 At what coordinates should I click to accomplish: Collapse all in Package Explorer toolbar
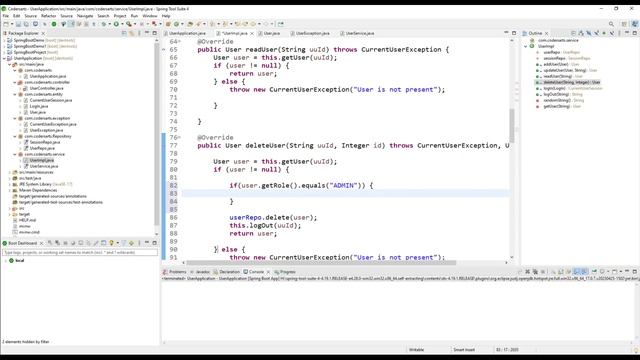(124, 33)
